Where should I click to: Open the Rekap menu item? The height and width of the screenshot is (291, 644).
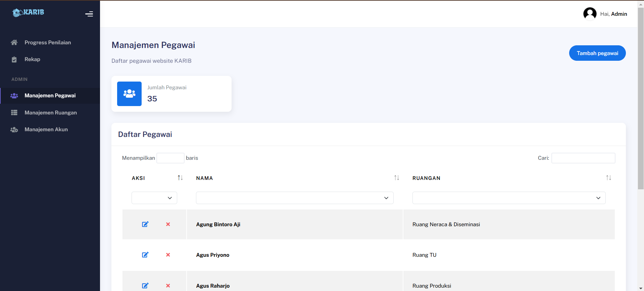[x=32, y=59]
